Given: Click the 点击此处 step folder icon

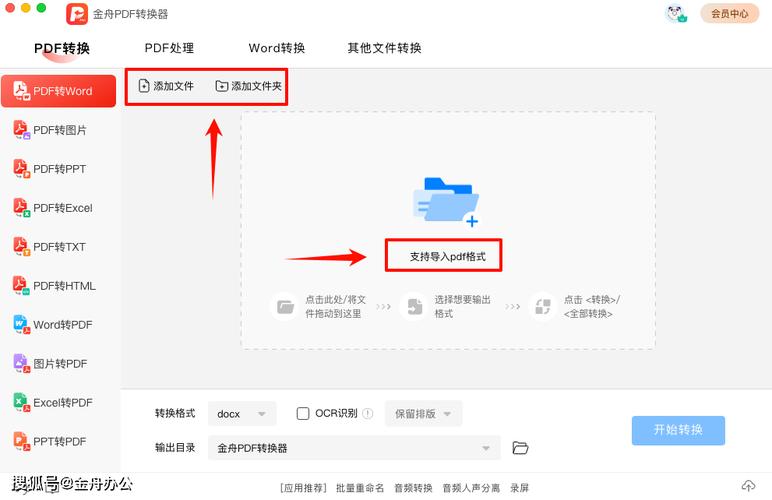Looking at the screenshot, I should tap(285, 307).
